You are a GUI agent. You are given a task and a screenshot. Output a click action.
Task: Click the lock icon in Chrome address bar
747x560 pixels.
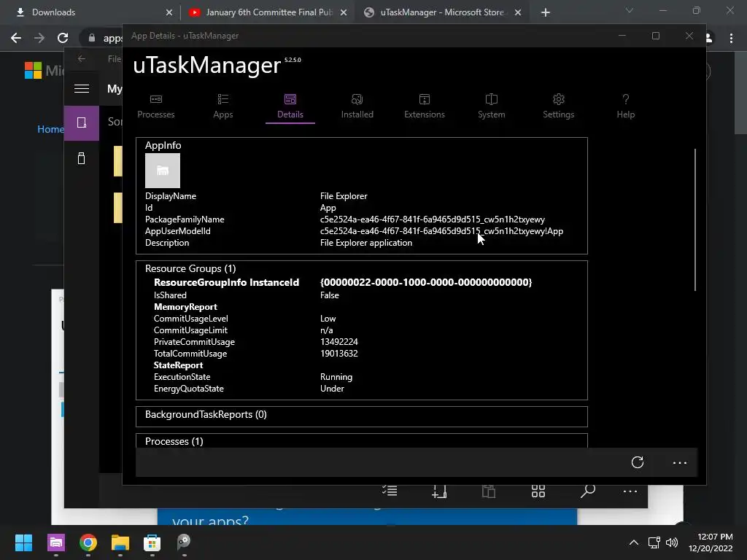(x=91, y=38)
